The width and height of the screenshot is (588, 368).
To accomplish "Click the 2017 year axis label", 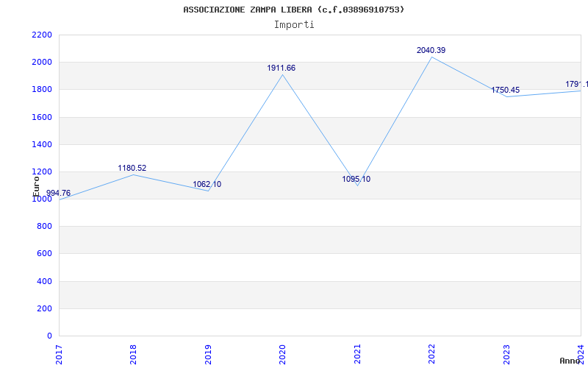I will point(59,354).
